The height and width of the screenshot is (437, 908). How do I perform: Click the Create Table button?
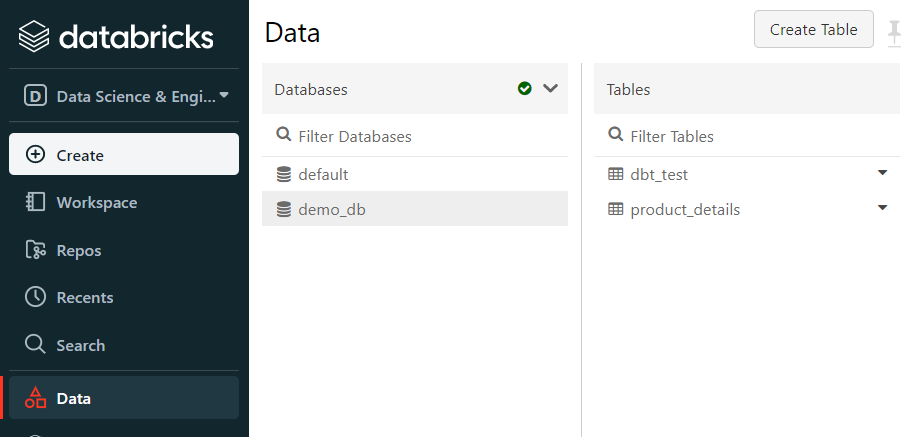(x=814, y=29)
